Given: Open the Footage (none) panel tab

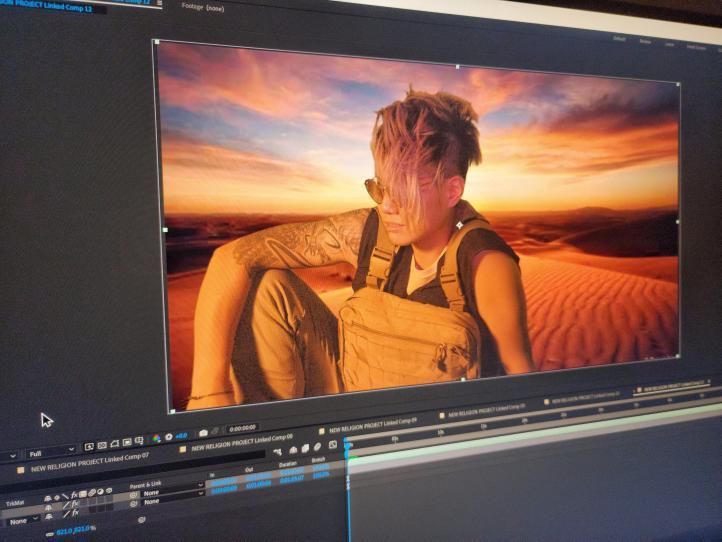Looking at the screenshot, I should tap(203, 6).
